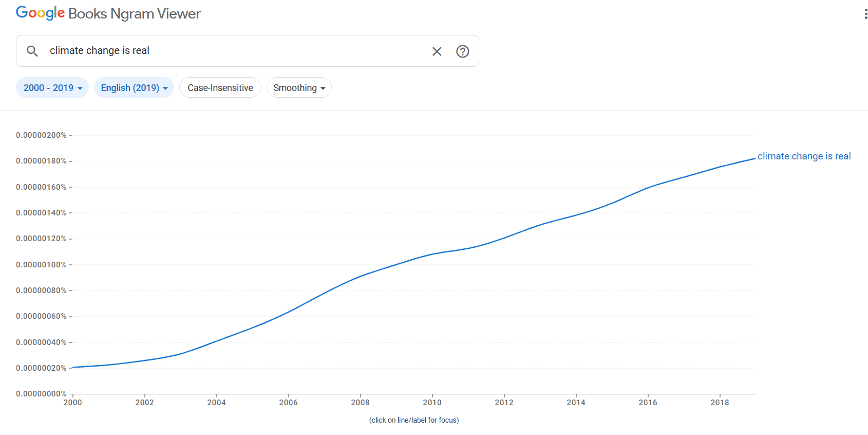Open the English (2019) corpus dropdown
The image size is (868, 435).
pos(134,88)
